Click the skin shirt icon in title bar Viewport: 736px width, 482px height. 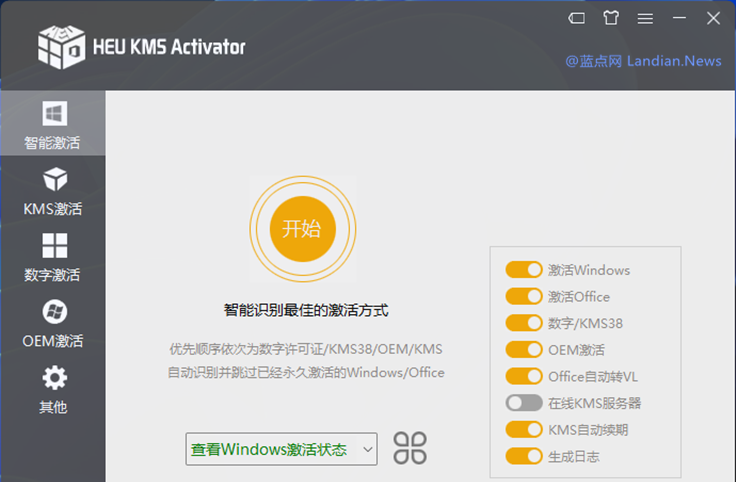(611, 18)
